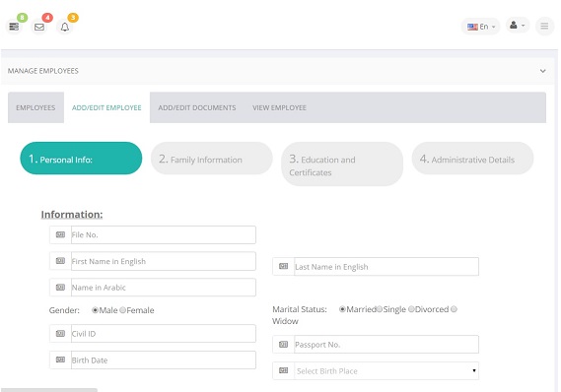Open the En language dropdown
Screen dimensions: 561x392
click(481, 27)
